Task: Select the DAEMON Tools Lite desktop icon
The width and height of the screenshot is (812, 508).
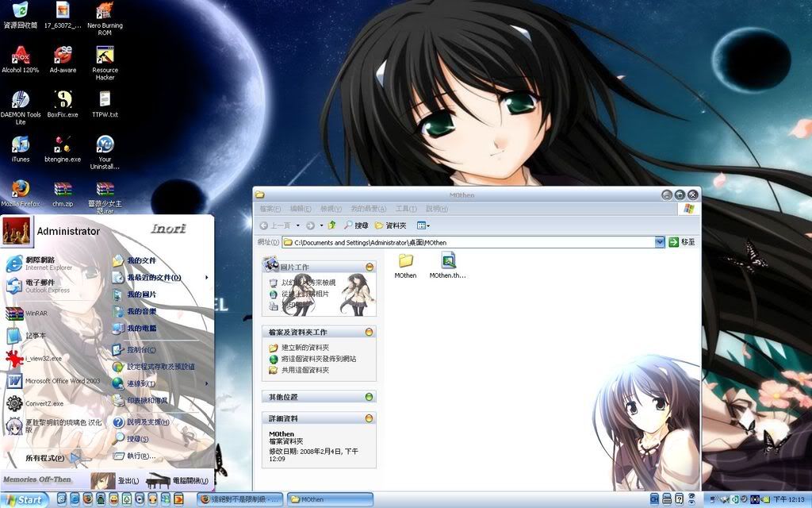Action: pyautogui.click(x=20, y=108)
